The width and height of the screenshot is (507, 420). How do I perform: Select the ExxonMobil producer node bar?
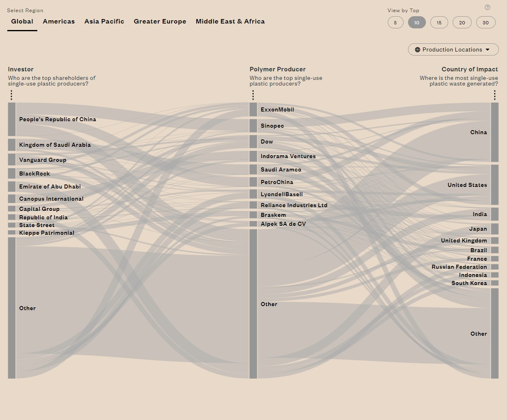click(253, 109)
